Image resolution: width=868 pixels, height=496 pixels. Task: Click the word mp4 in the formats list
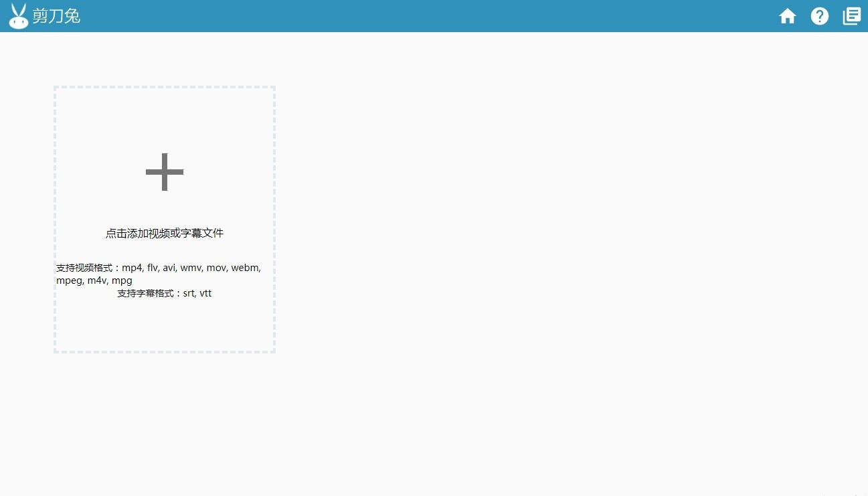(133, 268)
